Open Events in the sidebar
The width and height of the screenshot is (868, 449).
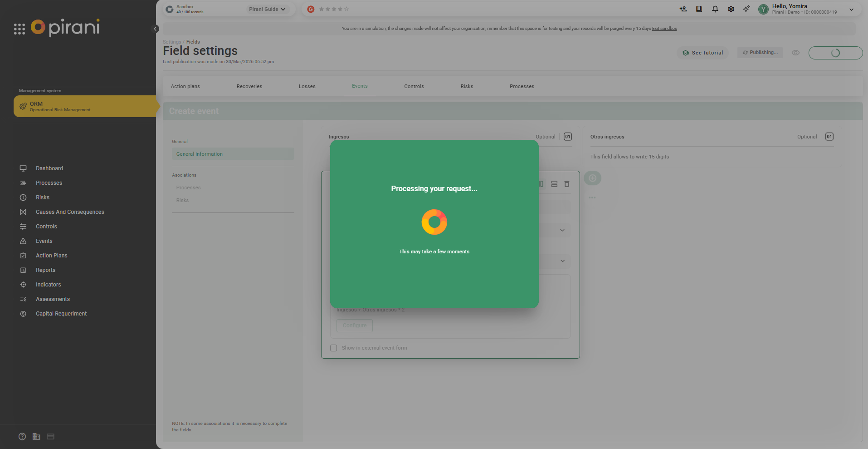(x=44, y=241)
